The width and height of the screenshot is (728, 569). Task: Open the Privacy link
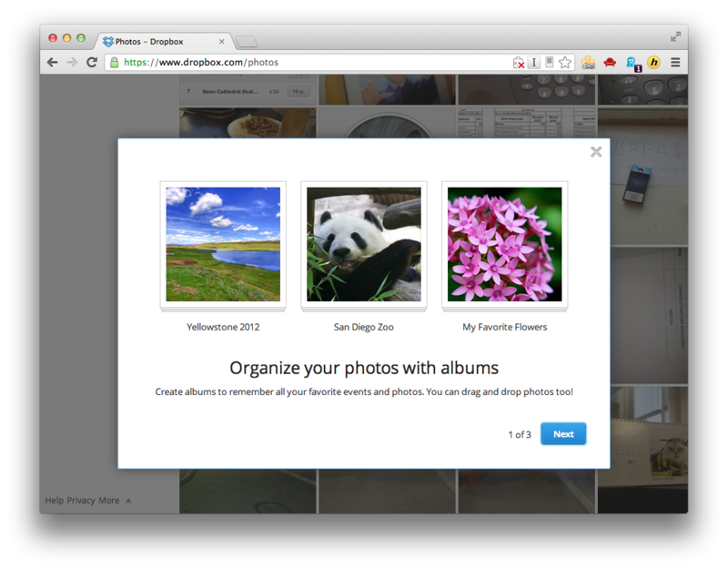(76, 500)
